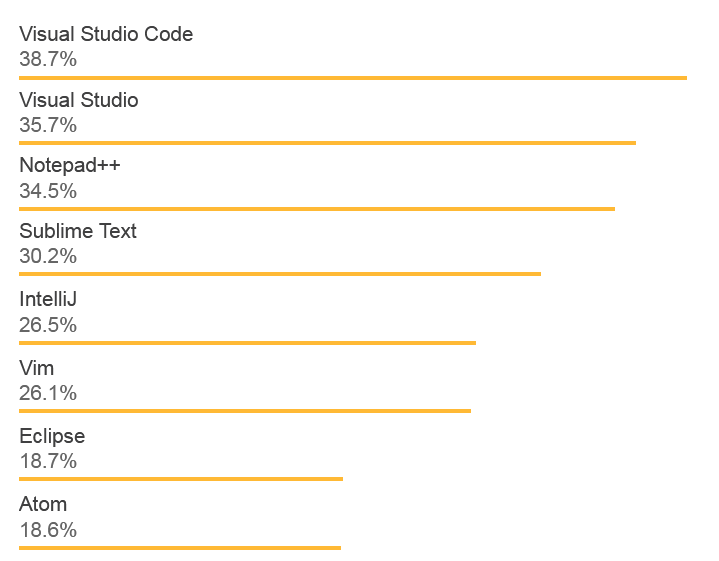
Task: Click the Notepad++ label
Action: pos(70,165)
